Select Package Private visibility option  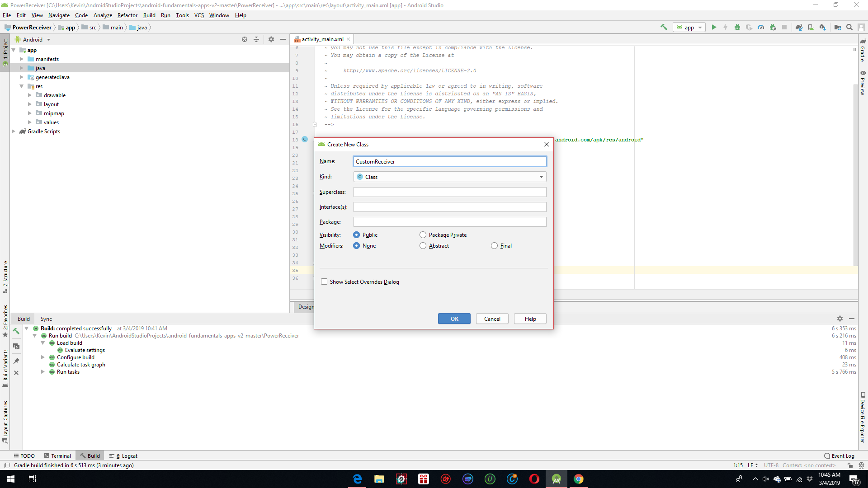coord(423,235)
